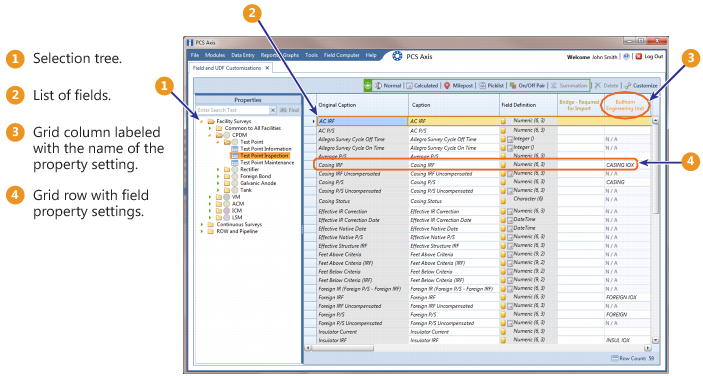The image size is (703, 376).
Task: Click the down arrow of vertical scrollbar
Action: (655, 341)
